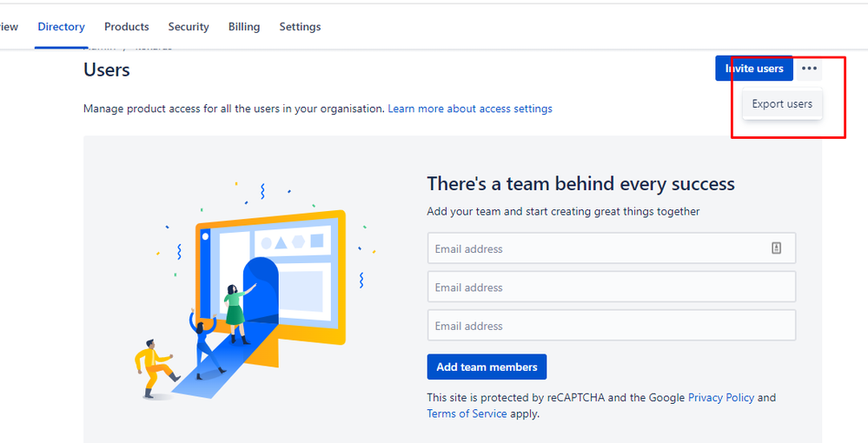This screenshot has height=443, width=868.
Task: Open the three-dot more actions menu
Action: (809, 68)
